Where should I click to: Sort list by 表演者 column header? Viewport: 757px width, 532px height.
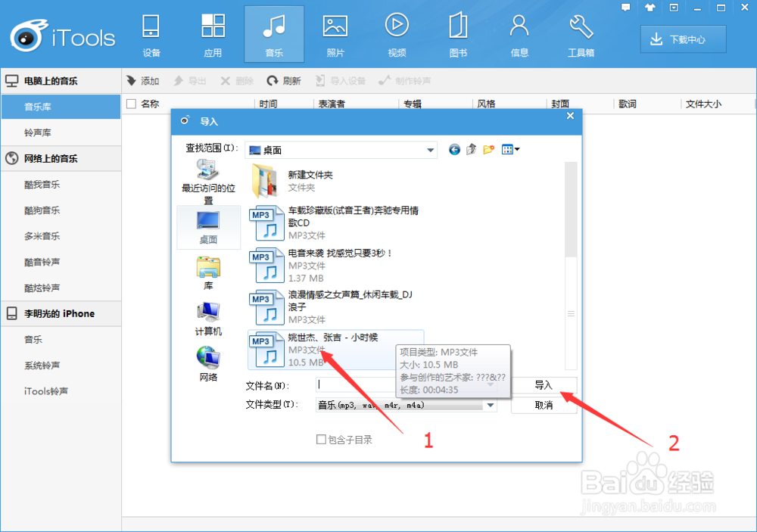coord(332,104)
